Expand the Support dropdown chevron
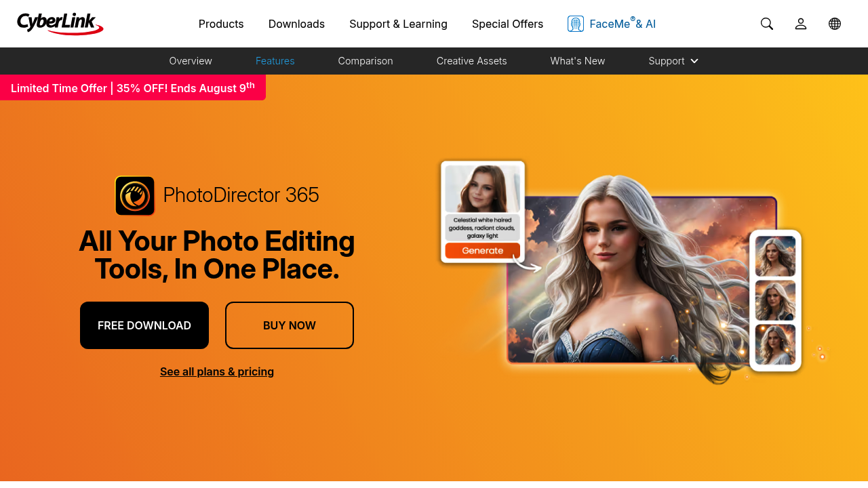The width and height of the screenshot is (868, 488). 694,61
